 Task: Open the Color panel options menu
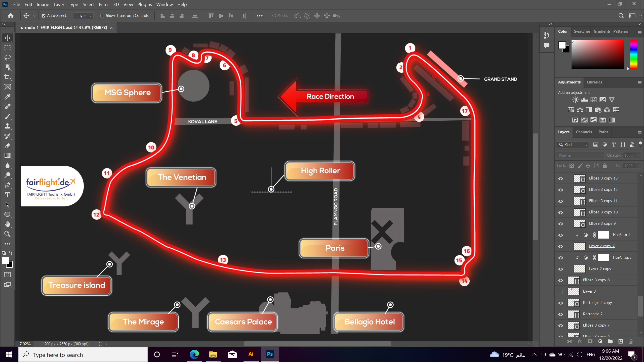(x=639, y=32)
